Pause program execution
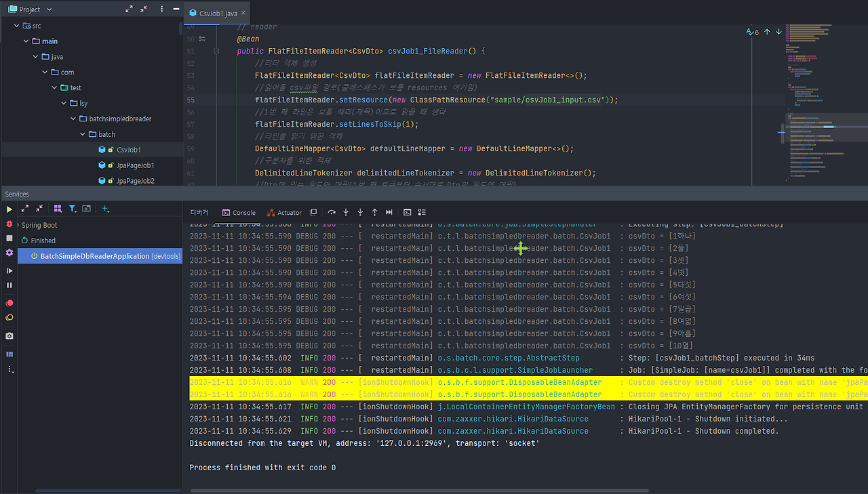The image size is (868, 494). tap(9, 285)
